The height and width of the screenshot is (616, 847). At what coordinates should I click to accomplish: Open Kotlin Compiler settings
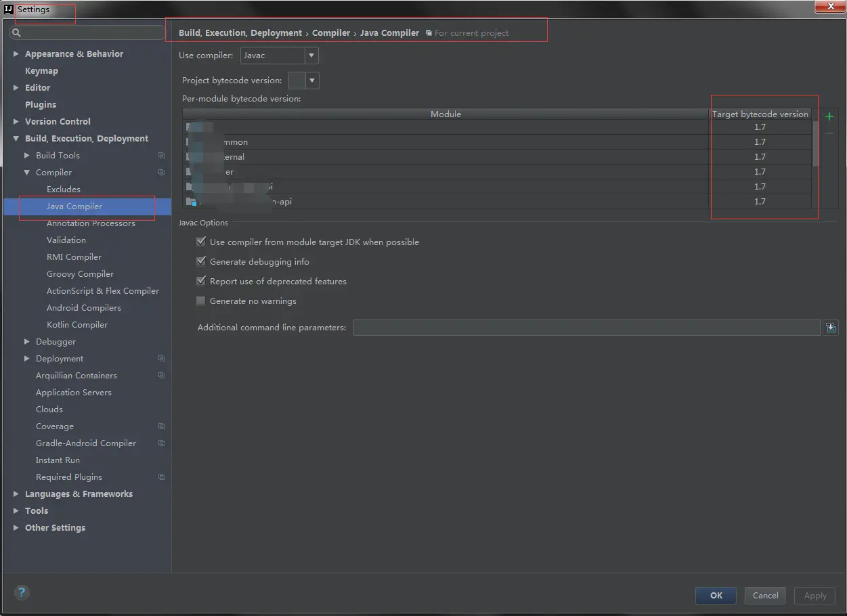(x=77, y=324)
